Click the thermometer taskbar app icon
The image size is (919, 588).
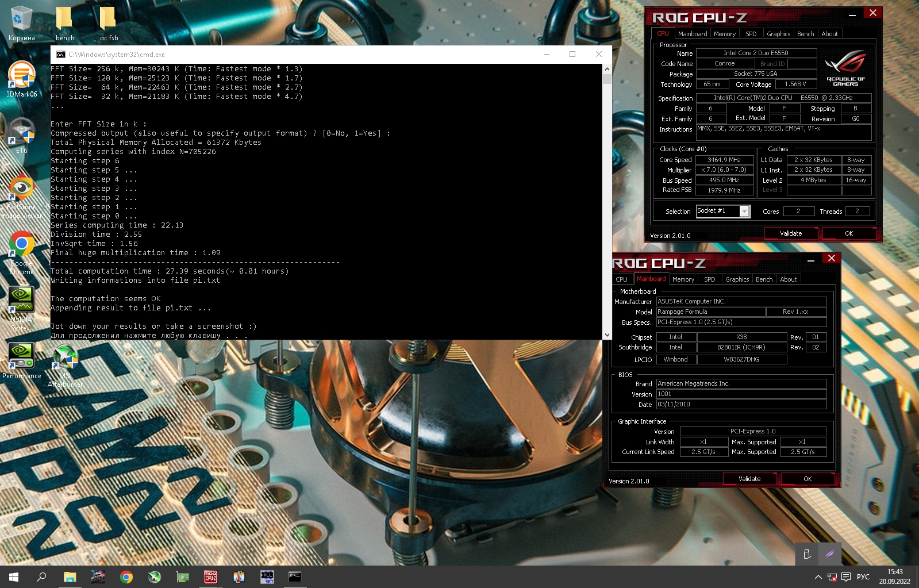(239, 577)
